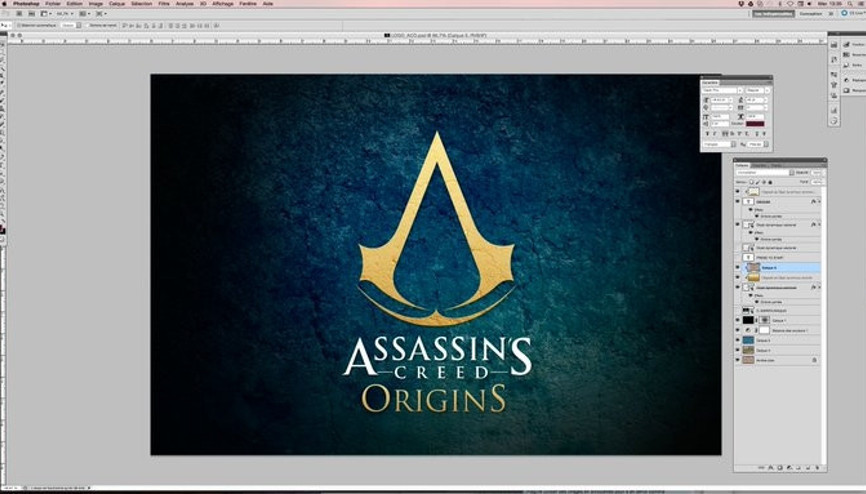
Task: Hide the Calque 1 layer
Action: click(737, 320)
